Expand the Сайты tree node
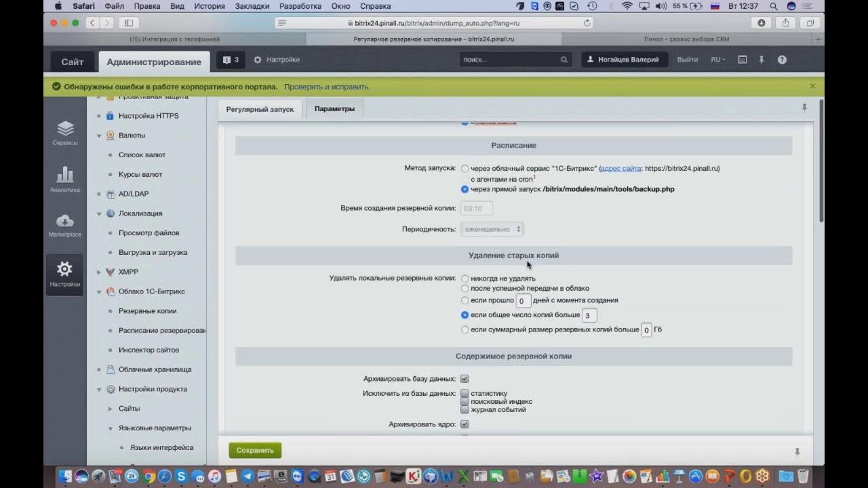The height and width of the screenshot is (488, 868). coord(111,409)
